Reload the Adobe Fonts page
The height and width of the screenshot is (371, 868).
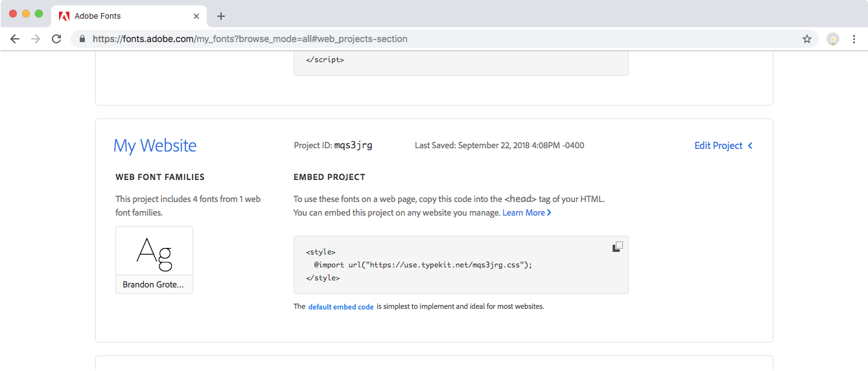click(x=56, y=39)
